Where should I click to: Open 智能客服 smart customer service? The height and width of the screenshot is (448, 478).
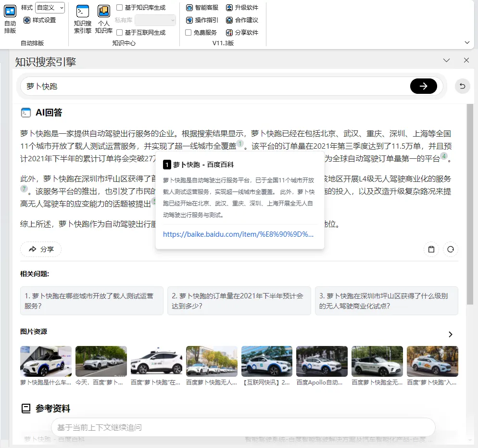point(202,8)
